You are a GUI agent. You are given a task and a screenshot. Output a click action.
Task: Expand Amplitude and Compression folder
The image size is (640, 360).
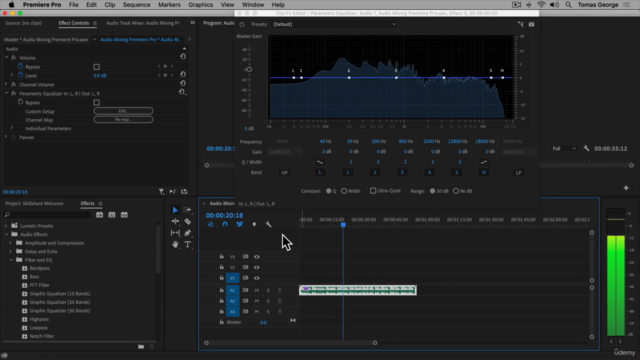(11, 243)
